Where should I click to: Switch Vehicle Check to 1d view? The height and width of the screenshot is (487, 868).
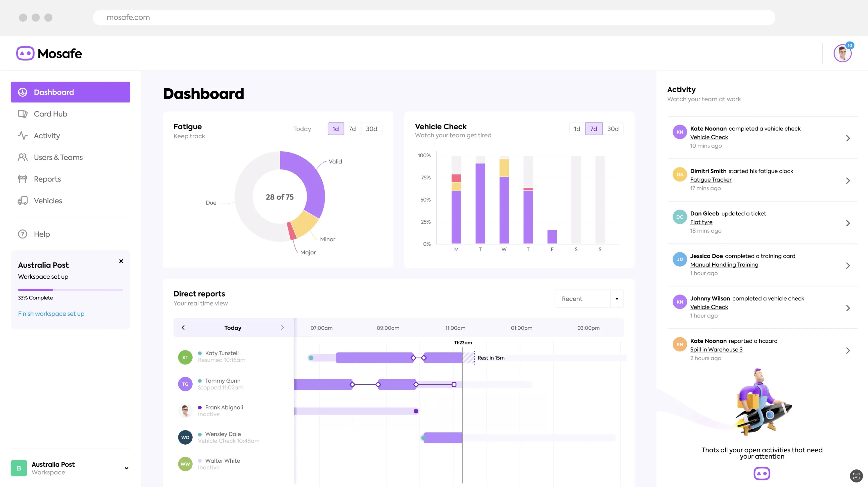(577, 129)
